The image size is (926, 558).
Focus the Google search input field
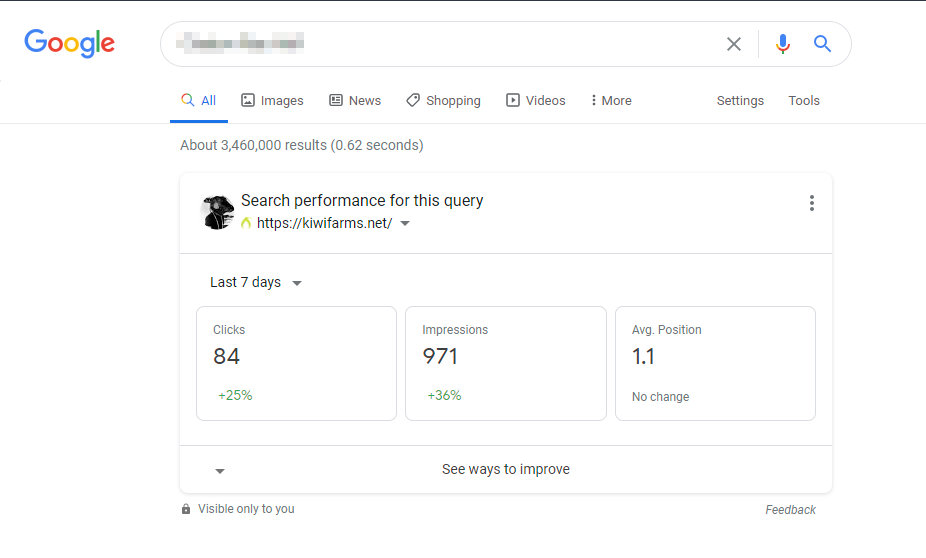coord(443,44)
